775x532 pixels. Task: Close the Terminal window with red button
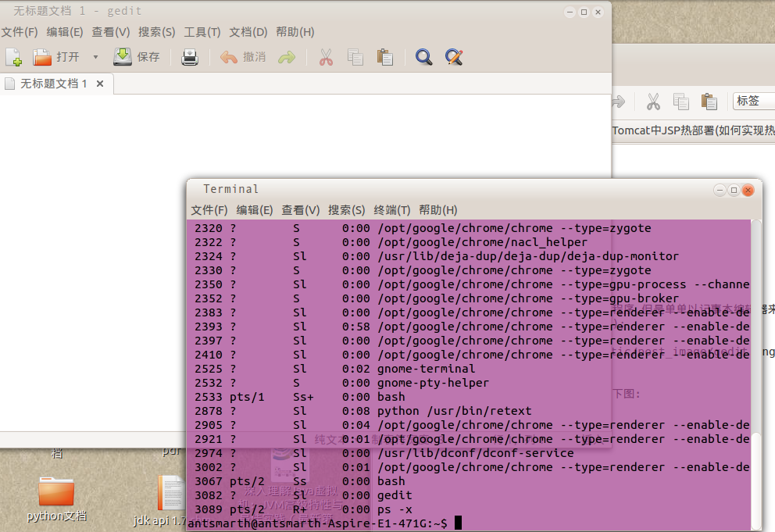(748, 191)
